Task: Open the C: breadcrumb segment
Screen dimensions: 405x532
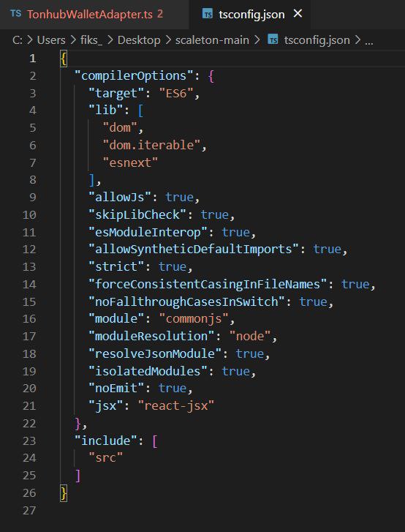Action: [18, 40]
